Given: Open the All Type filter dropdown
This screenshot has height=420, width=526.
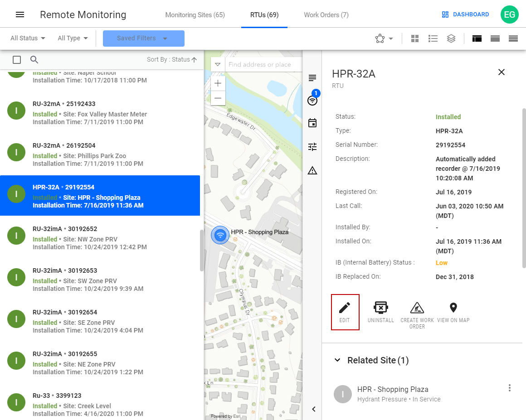Looking at the screenshot, I should tap(73, 39).
